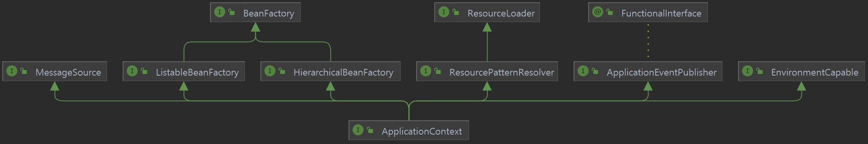
Task: Click the annotation @ icon on FunctionalInterface
Action: tap(598, 12)
